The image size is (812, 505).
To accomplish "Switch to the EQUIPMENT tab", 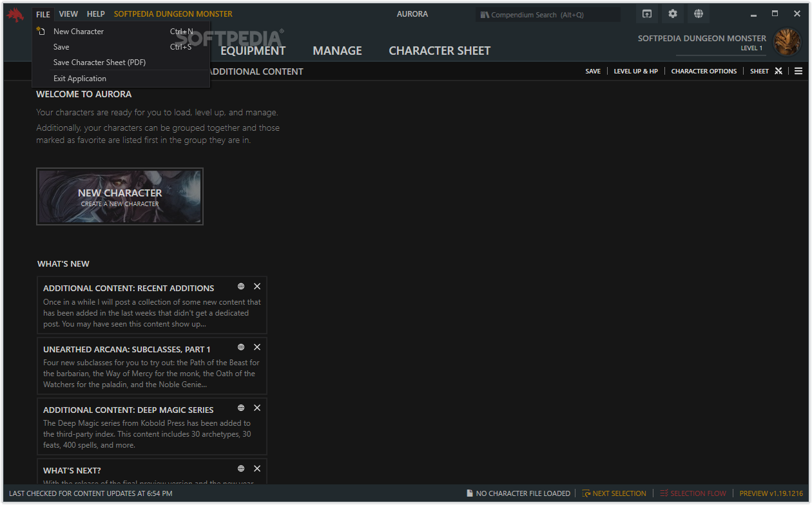I will click(x=253, y=51).
